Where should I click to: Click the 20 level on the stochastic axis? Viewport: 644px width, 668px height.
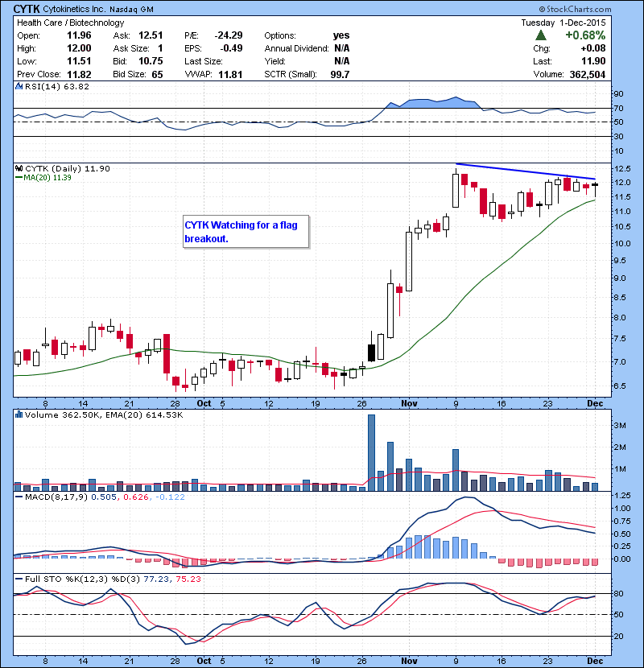pos(618,636)
